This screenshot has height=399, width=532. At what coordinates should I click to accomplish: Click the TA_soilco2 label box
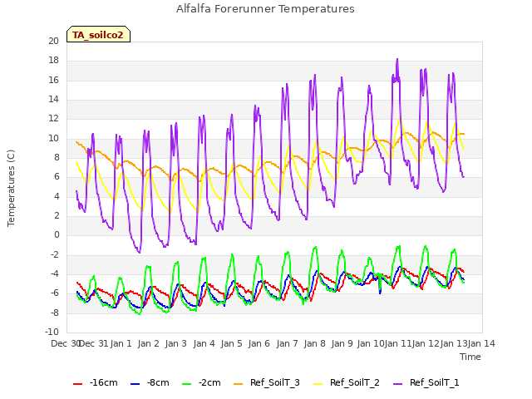point(98,34)
